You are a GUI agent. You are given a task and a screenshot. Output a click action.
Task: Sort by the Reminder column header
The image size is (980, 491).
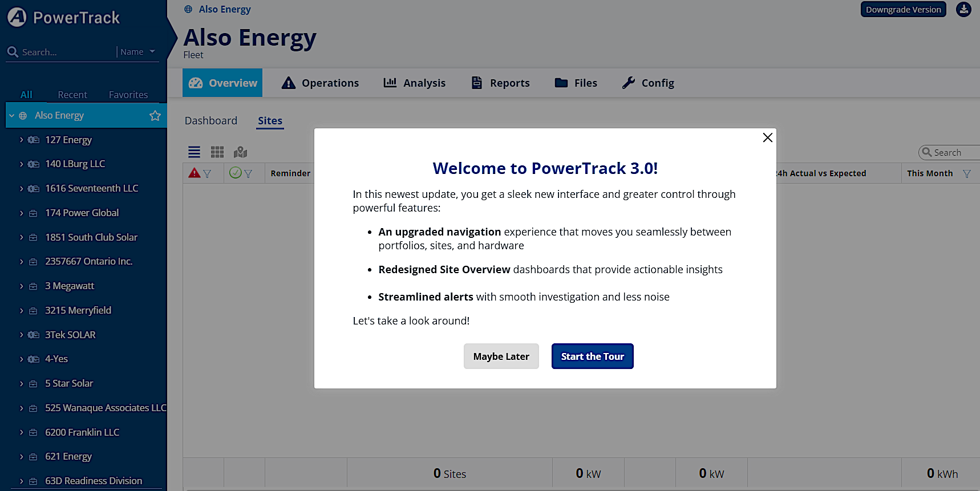coord(291,173)
